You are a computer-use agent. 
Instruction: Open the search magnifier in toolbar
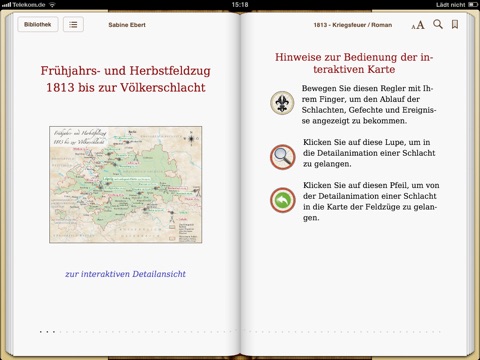tap(438, 24)
